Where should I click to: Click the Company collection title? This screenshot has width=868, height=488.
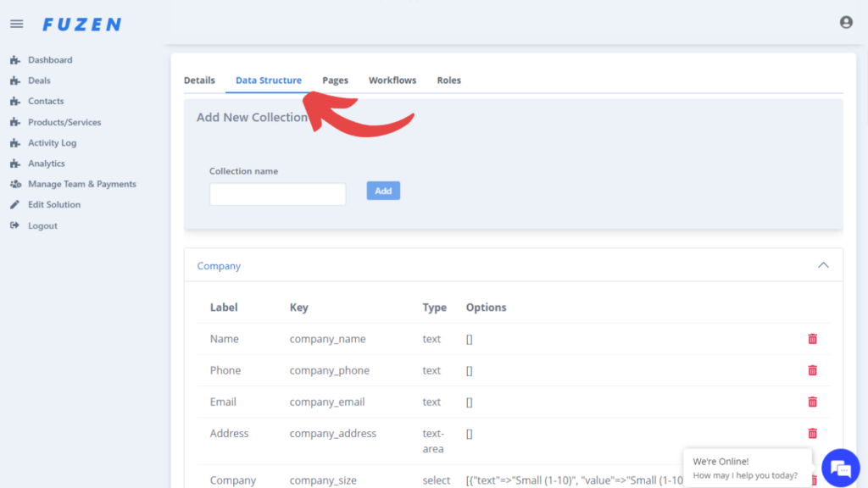tap(219, 266)
